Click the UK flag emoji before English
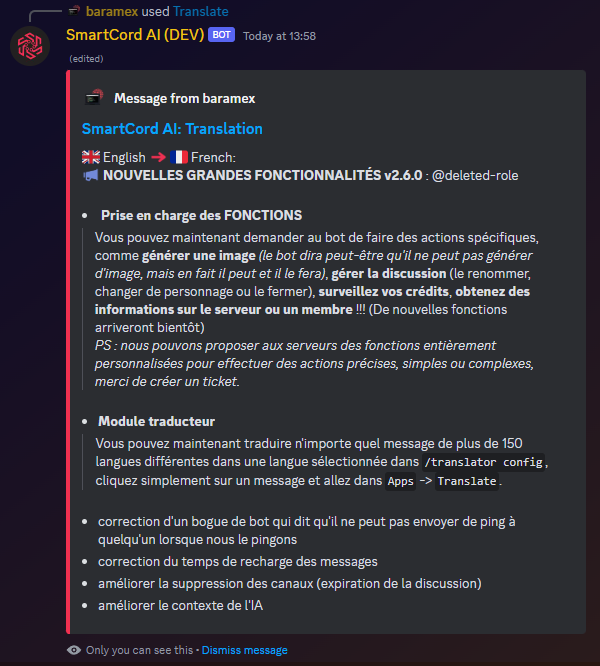 pyautogui.click(x=90, y=157)
